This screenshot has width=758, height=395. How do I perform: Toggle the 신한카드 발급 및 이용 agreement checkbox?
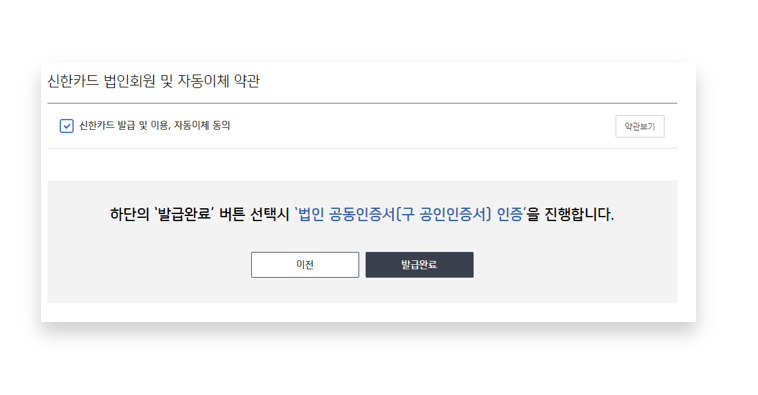click(66, 126)
